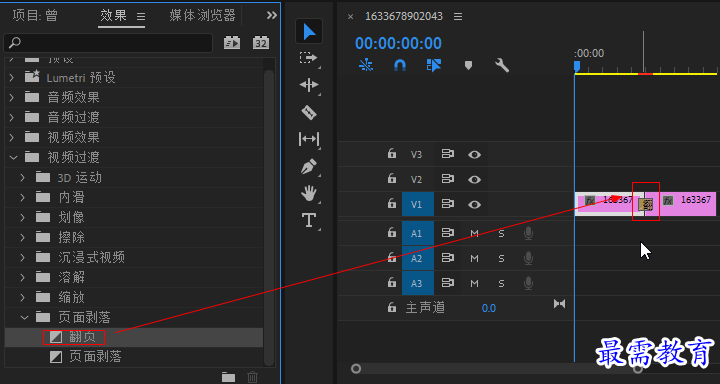Filter effects by 32-bit Color icon
The height and width of the screenshot is (384, 720).
(x=260, y=43)
